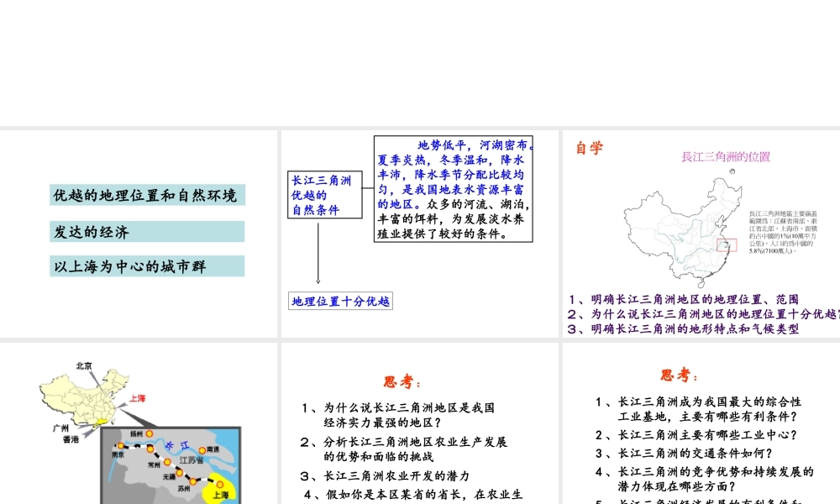Click question 4、长江三角洲的竞争优势和持续发展的

click(x=705, y=479)
